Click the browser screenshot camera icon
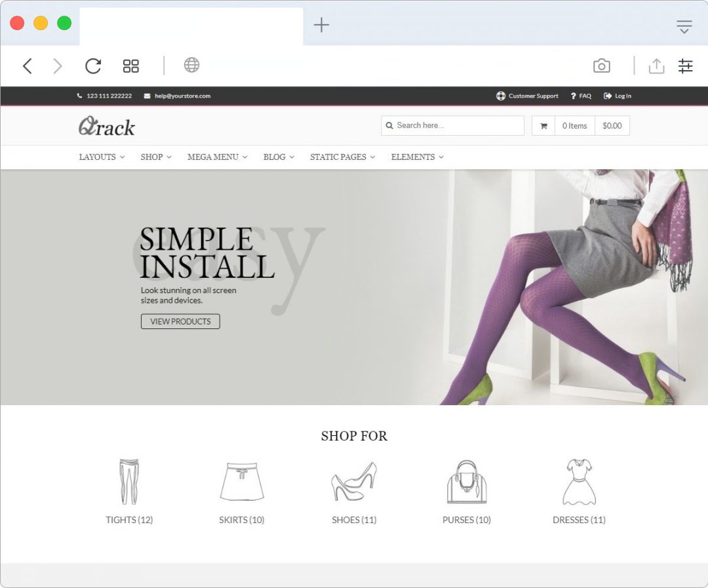 click(601, 66)
